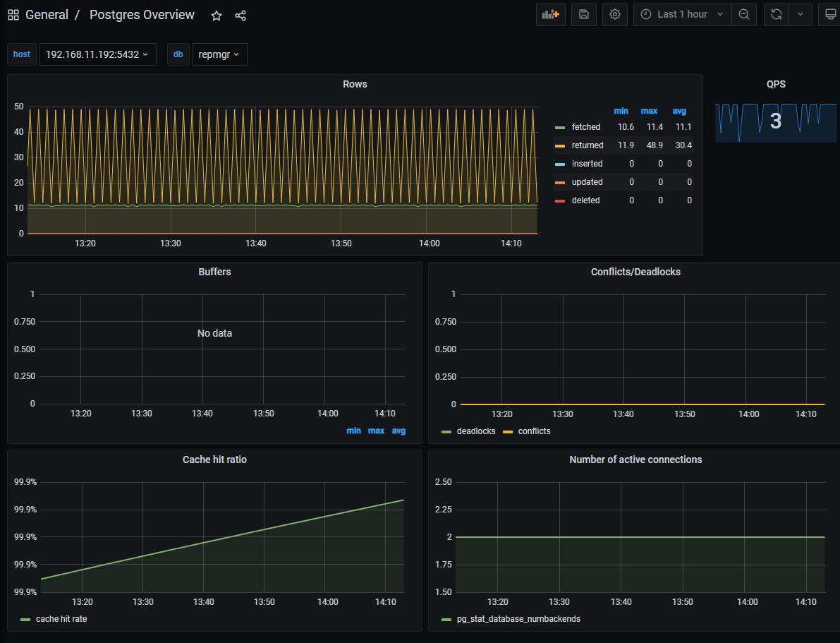This screenshot has height=643, width=840.
Task: Refresh the dashboard data
Action: click(x=776, y=14)
